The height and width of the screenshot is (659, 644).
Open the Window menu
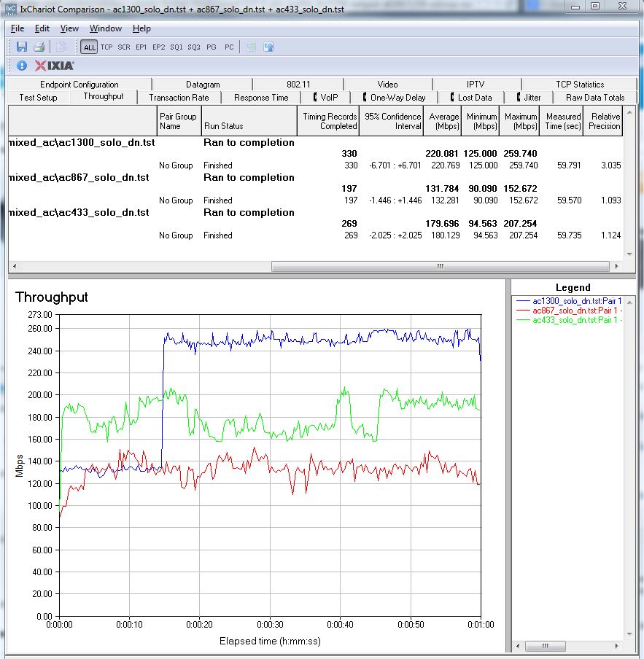(x=106, y=28)
